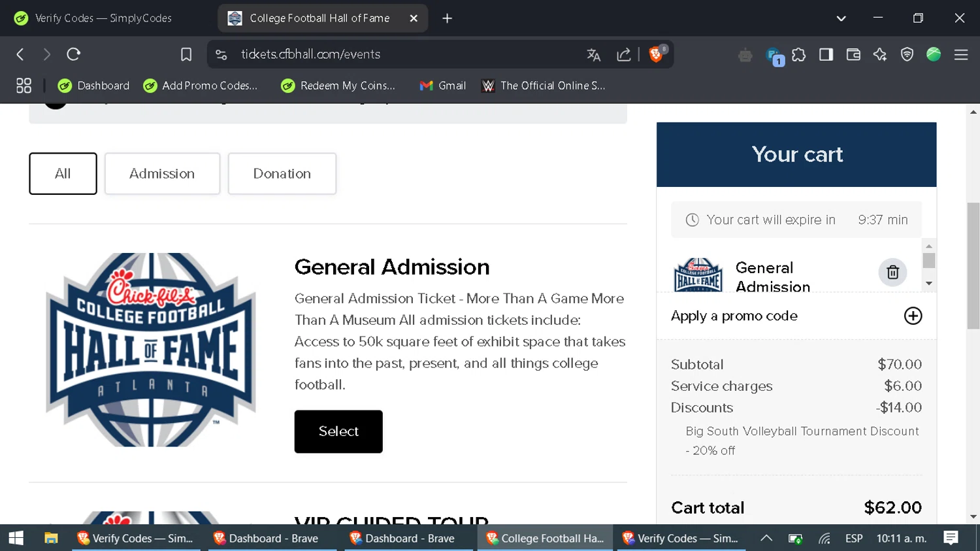Click the Cart total $62.00 amount
This screenshot has width=980, height=551.
tap(892, 508)
